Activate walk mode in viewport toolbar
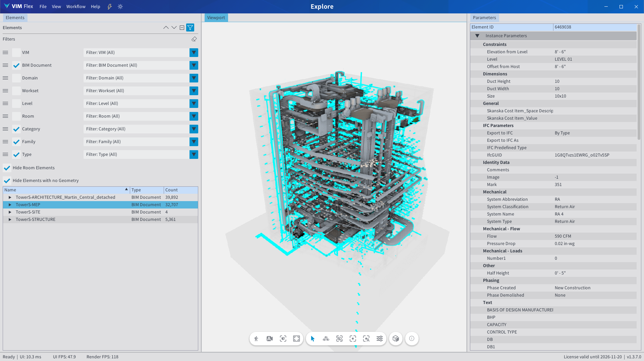The image size is (644, 361). coord(256,339)
